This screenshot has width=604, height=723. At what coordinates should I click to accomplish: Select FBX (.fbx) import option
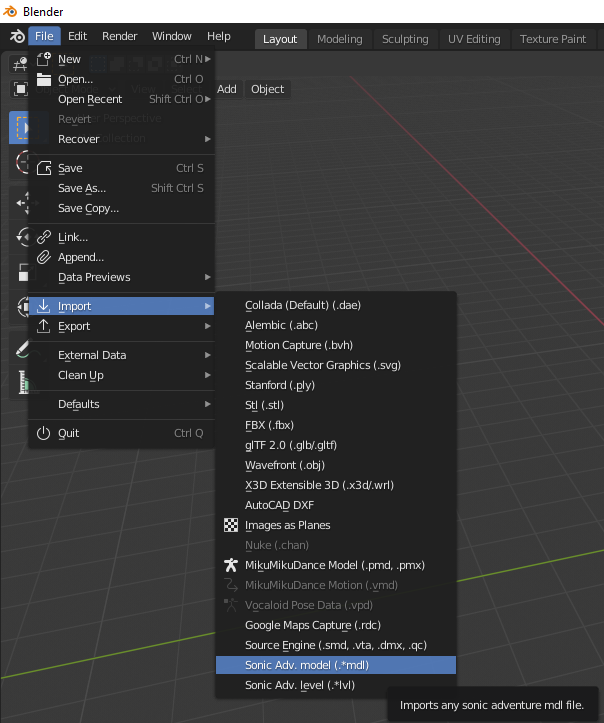pyautogui.click(x=336, y=425)
